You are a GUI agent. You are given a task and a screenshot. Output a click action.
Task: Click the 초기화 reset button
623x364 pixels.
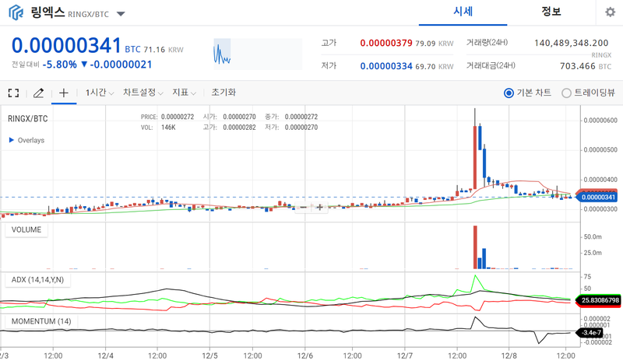tap(224, 93)
